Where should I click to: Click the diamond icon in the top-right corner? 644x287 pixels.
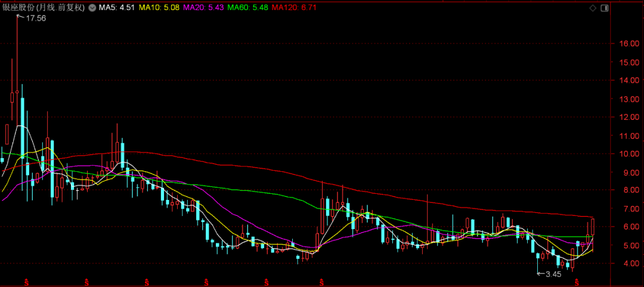593,8
